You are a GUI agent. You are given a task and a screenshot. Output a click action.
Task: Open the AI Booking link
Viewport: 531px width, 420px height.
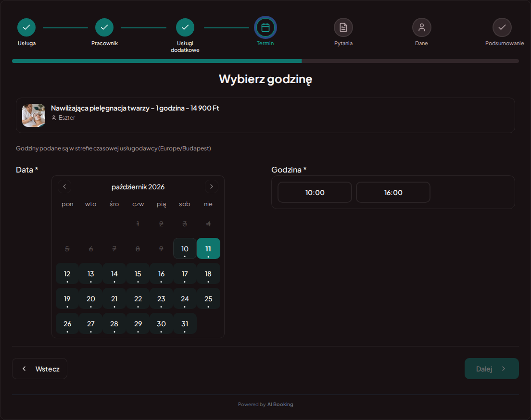pos(280,405)
